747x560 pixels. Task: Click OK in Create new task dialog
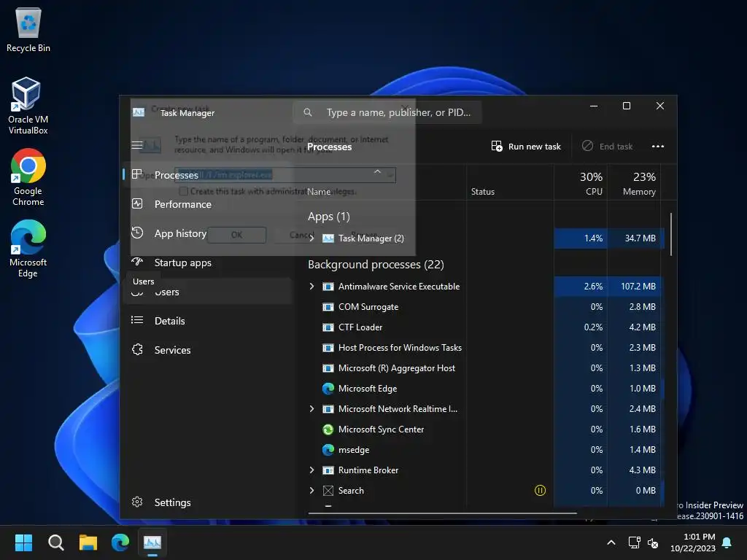point(237,235)
